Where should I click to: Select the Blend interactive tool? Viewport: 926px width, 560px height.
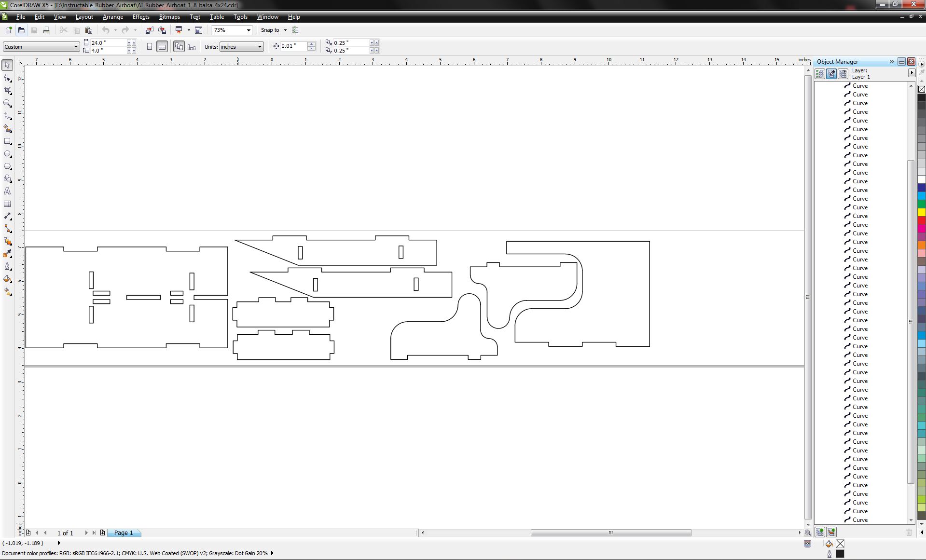coord(7,242)
